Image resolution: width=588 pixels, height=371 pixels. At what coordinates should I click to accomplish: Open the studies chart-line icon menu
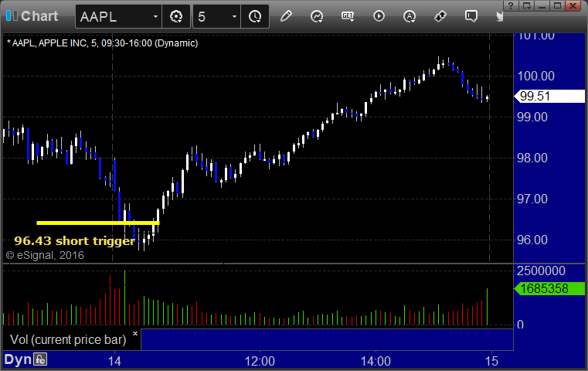tap(317, 16)
